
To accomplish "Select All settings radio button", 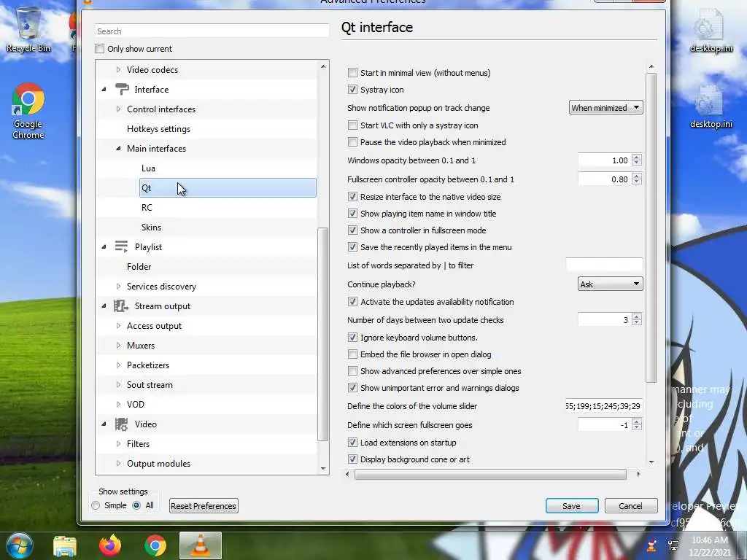I will [x=136, y=505].
